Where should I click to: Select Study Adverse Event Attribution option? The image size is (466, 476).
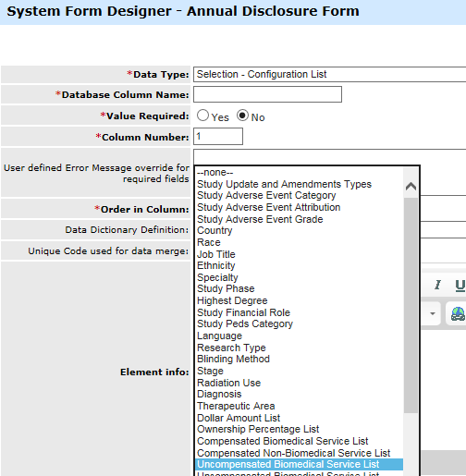pyautogui.click(x=299, y=207)
